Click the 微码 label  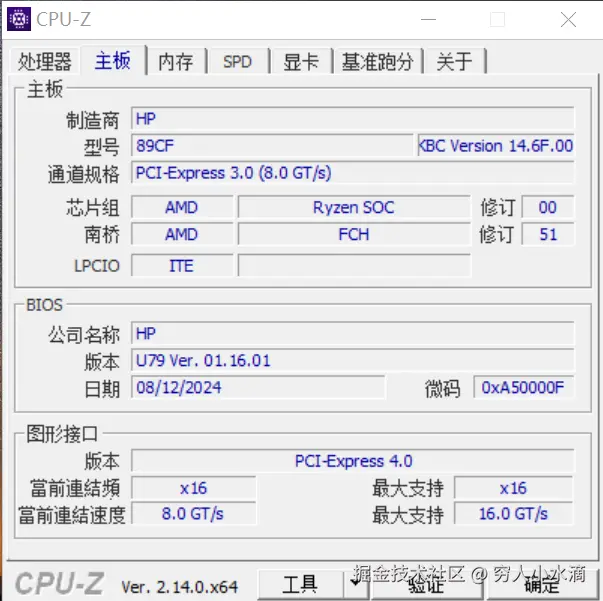click(x=443, y=388)
